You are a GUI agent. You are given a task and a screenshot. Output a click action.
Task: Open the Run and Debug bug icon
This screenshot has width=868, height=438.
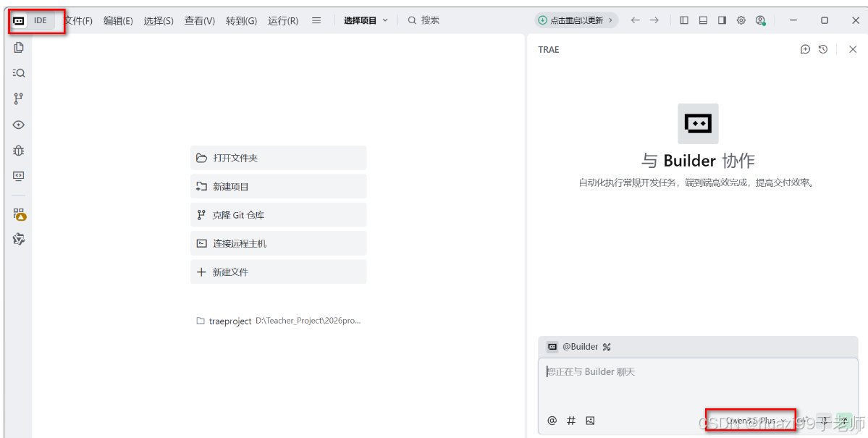19,151
